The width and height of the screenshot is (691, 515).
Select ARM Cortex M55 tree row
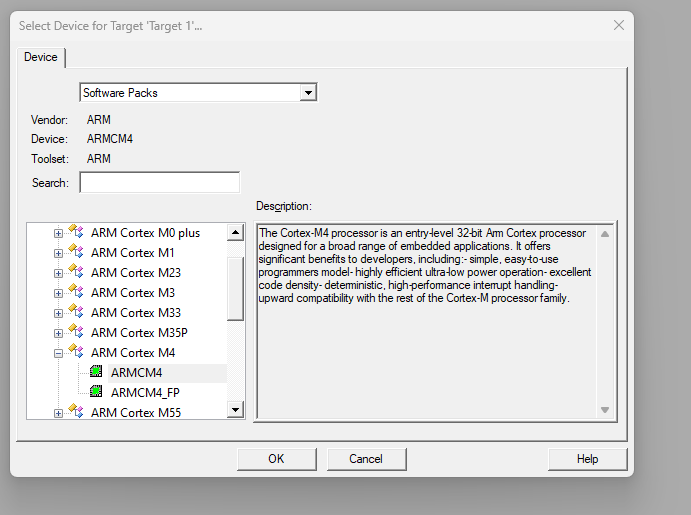tap(136, 412)
